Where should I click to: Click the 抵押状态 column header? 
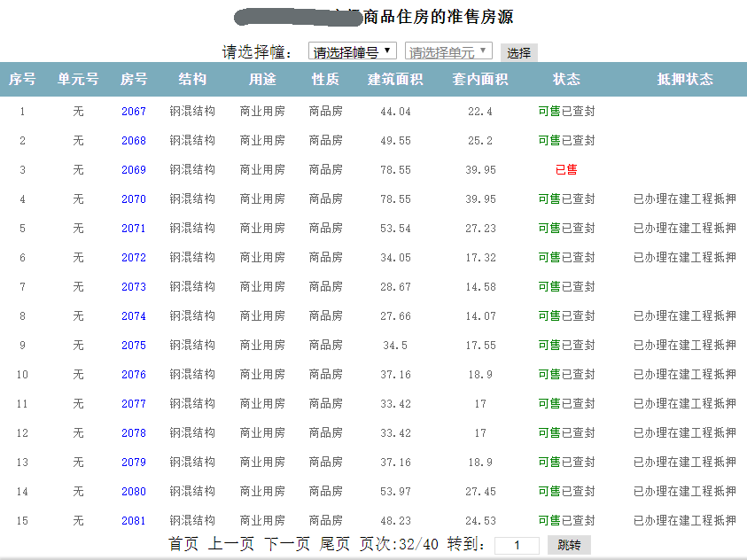coord(685,79)
